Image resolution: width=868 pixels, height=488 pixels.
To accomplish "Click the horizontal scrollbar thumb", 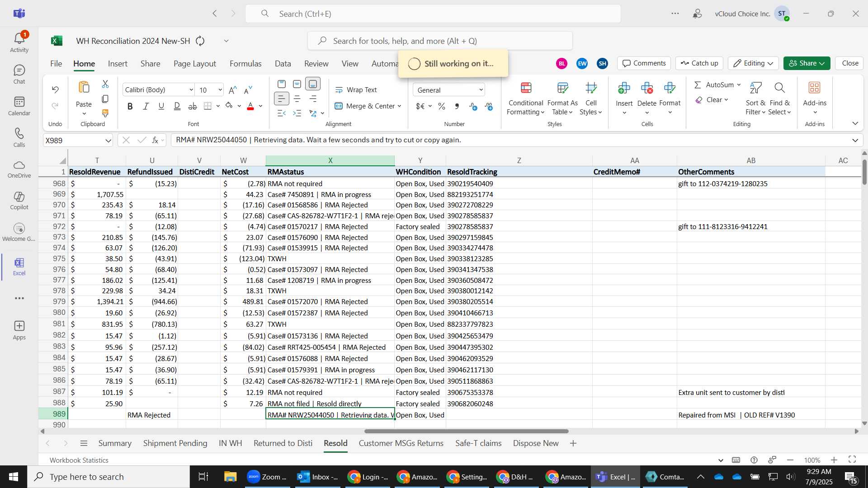I will pos(466,431).
